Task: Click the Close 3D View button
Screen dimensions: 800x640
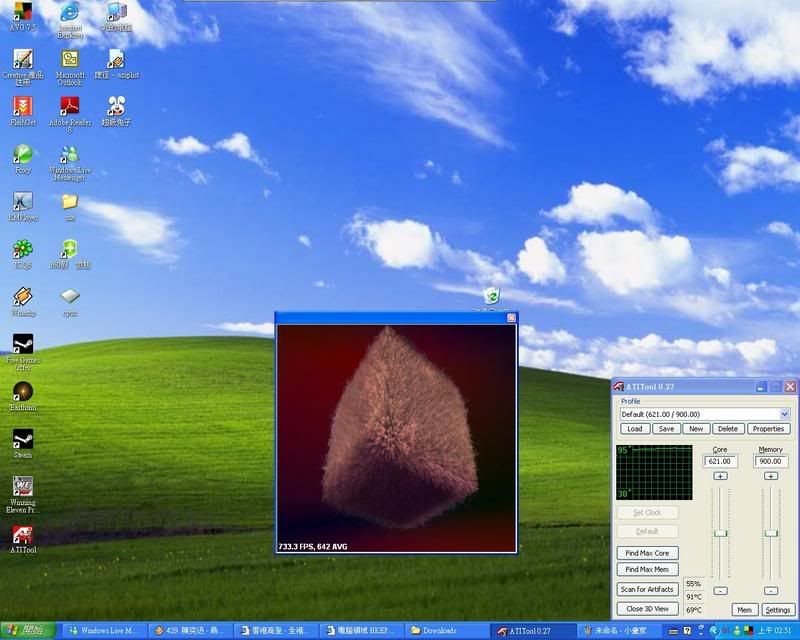Action: tap(647, 608)
